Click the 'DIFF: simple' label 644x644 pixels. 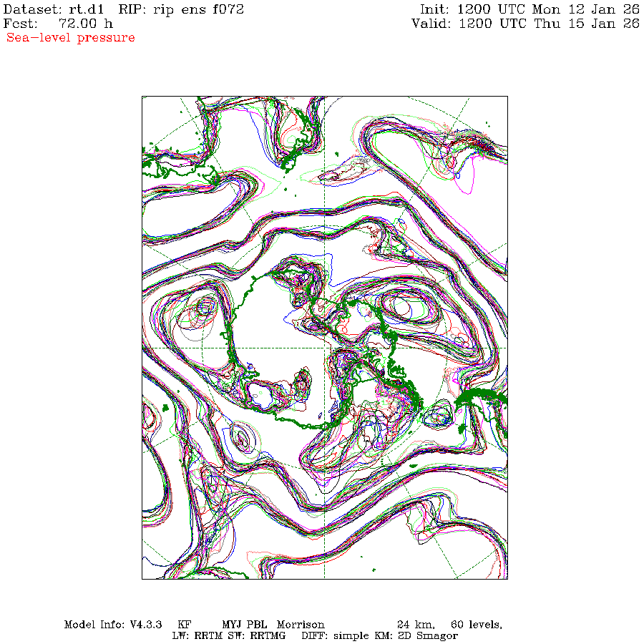336,636
